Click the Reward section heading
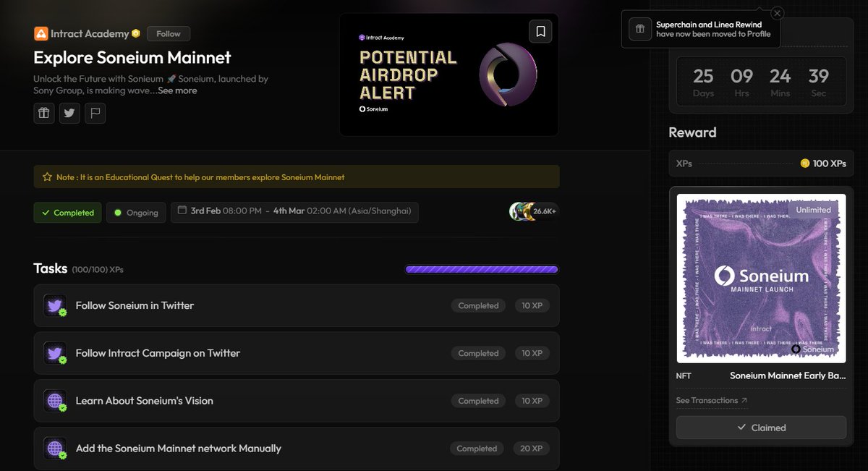The width and height of the screenshot is (868, 471). pyautogui.click(x=692, y=132)
